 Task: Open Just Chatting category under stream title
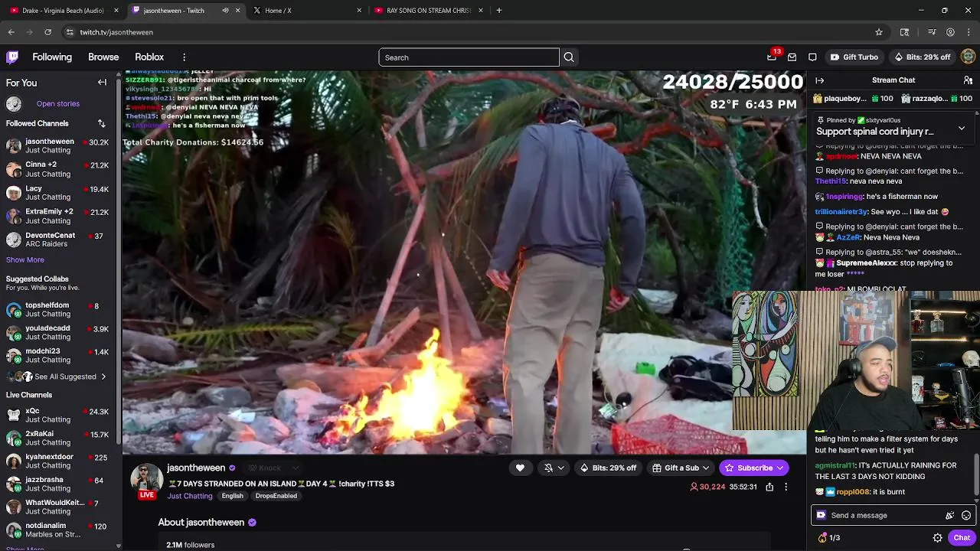point(190,496)
